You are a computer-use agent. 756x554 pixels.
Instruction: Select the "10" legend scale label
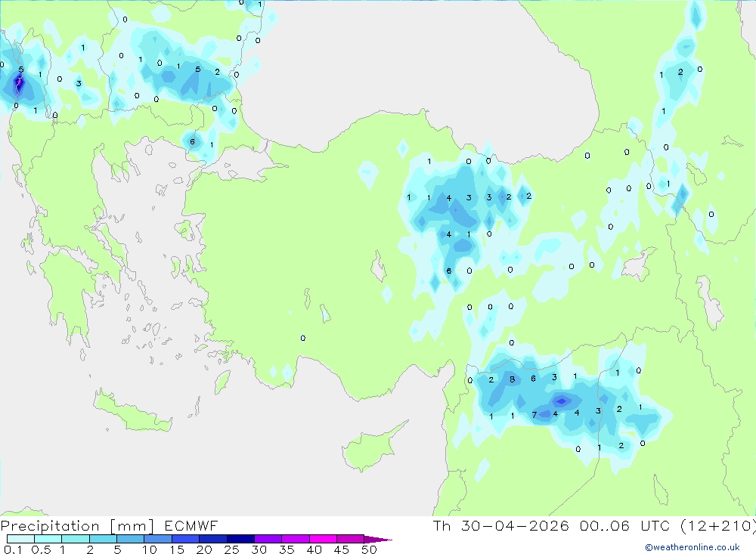pos(150,549)
